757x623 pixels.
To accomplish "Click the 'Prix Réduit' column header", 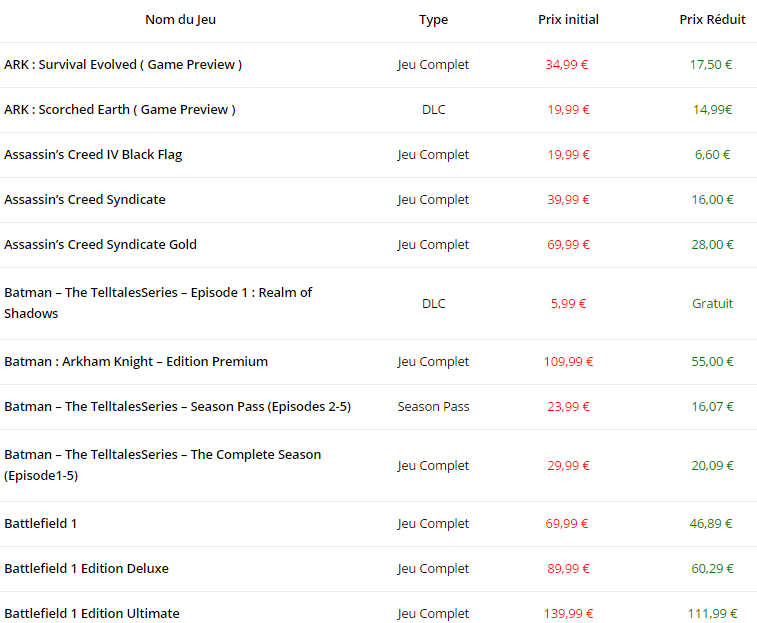I will (x=712, y=20).
